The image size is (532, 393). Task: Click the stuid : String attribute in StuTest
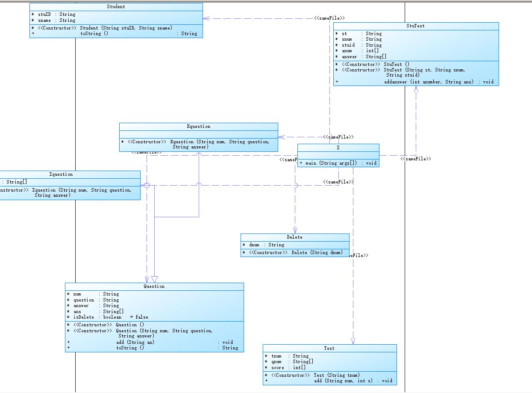359,45
